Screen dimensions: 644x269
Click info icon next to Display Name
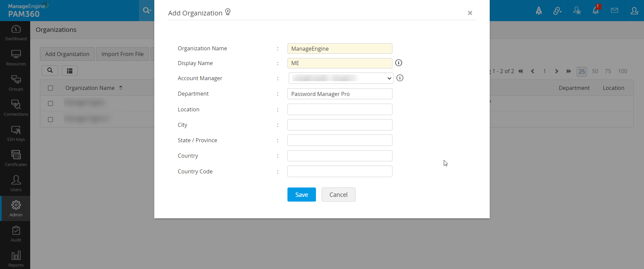[x=398, y=63]
